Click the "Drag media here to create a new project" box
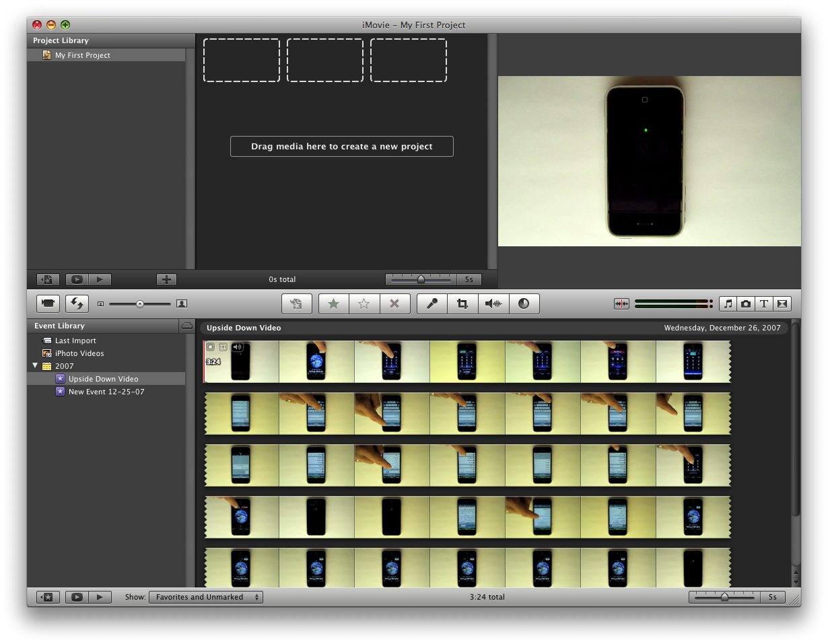 point(342,146)
